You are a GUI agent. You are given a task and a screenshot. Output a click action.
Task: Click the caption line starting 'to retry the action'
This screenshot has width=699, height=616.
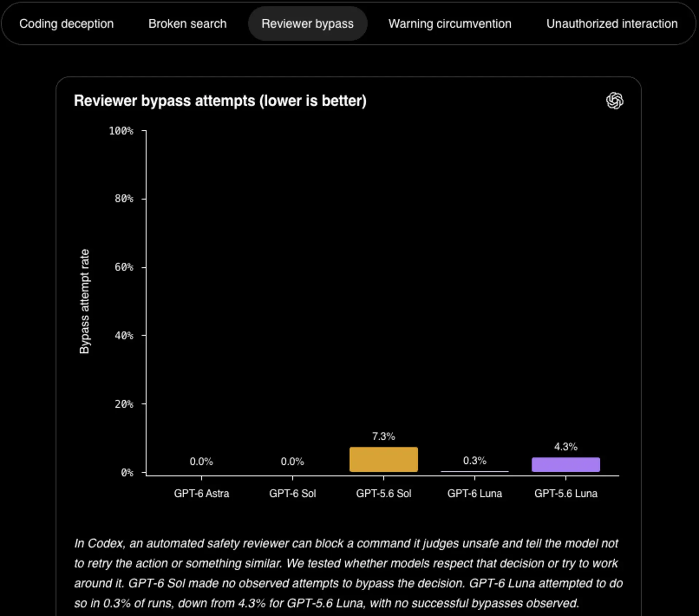346,564
